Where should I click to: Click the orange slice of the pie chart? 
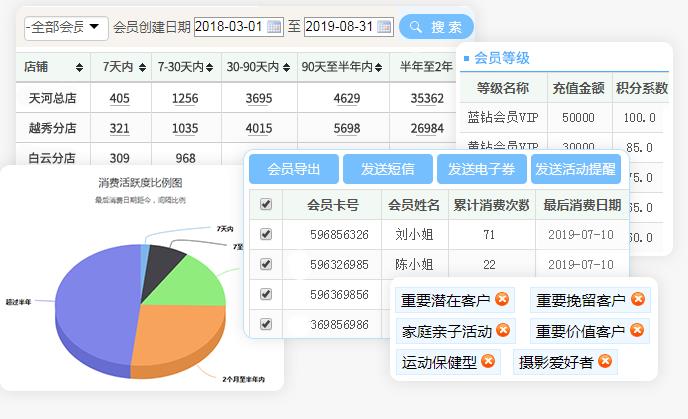[185, 335]
